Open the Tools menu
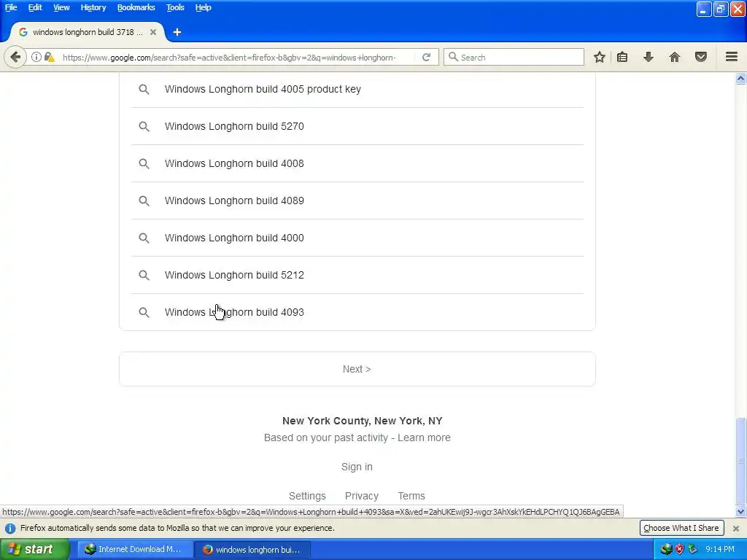Viewport: 747px width, 560px height. tap(175, 7)
